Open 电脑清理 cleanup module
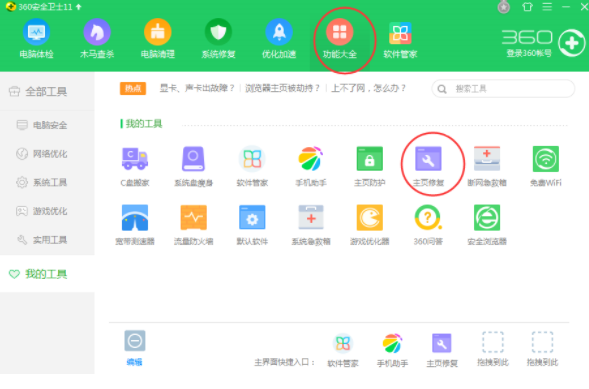Viewport: 589px width, 389px height. (157, 39)
